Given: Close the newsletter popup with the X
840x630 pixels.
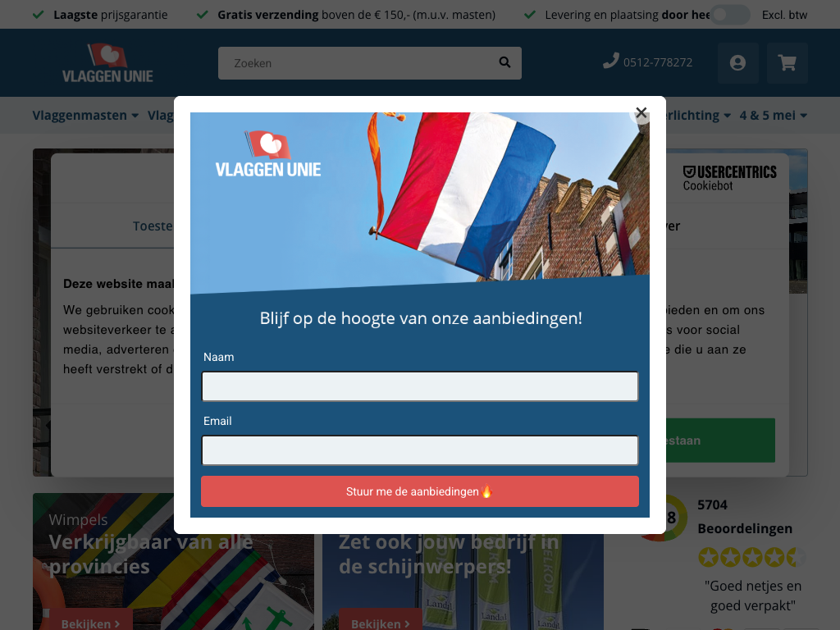Looking at the screenshot, I should (641, 112).
